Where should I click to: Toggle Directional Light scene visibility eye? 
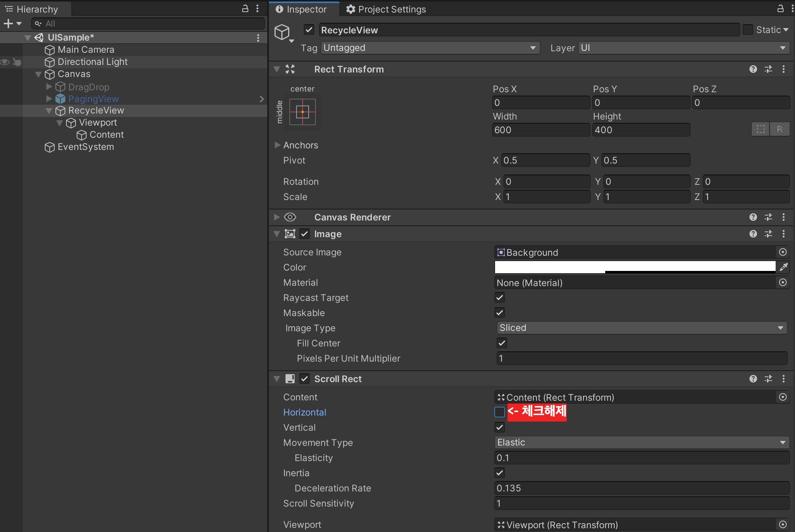[5, 62]
